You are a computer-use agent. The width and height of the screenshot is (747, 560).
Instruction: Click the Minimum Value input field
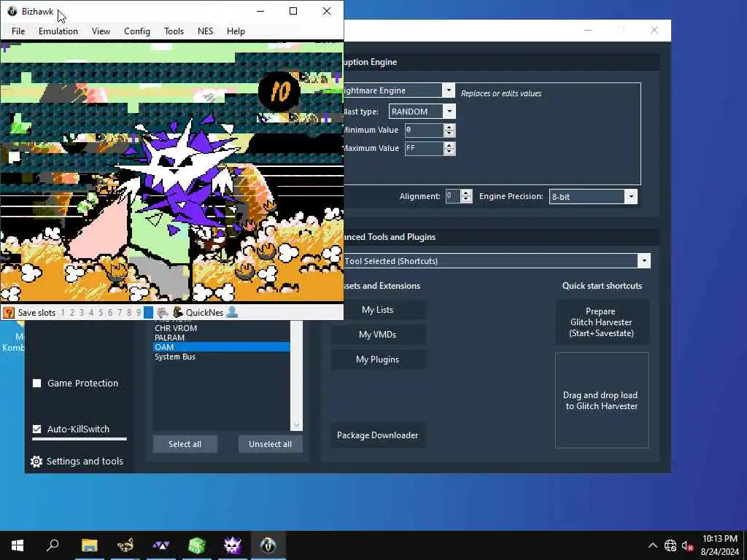click(x=424, y=130)
